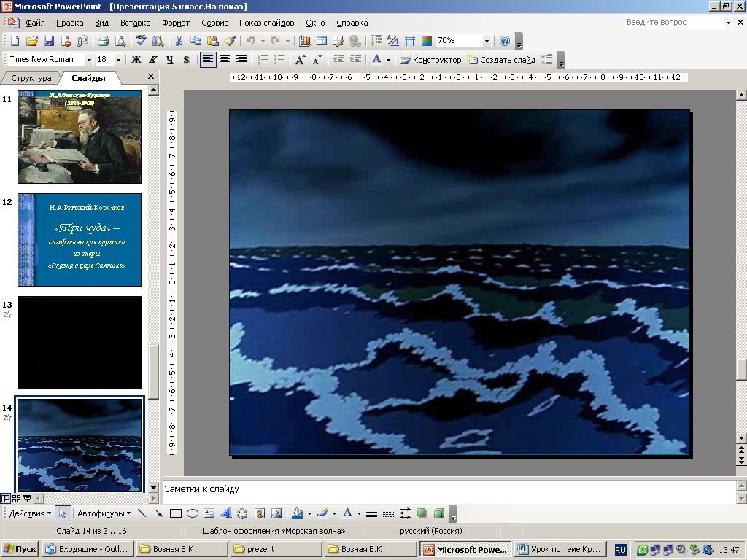
Task: Open the fill color dropdown arrow
Action: coord(309,513)
